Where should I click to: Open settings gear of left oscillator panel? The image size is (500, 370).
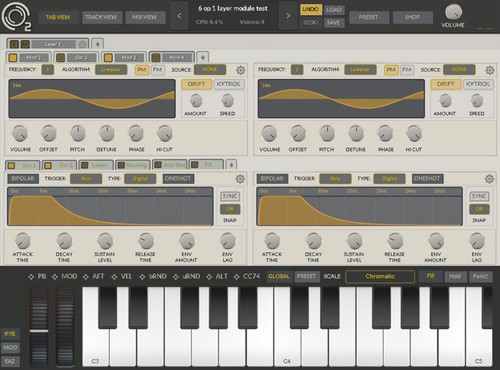(x=240, y=70)
